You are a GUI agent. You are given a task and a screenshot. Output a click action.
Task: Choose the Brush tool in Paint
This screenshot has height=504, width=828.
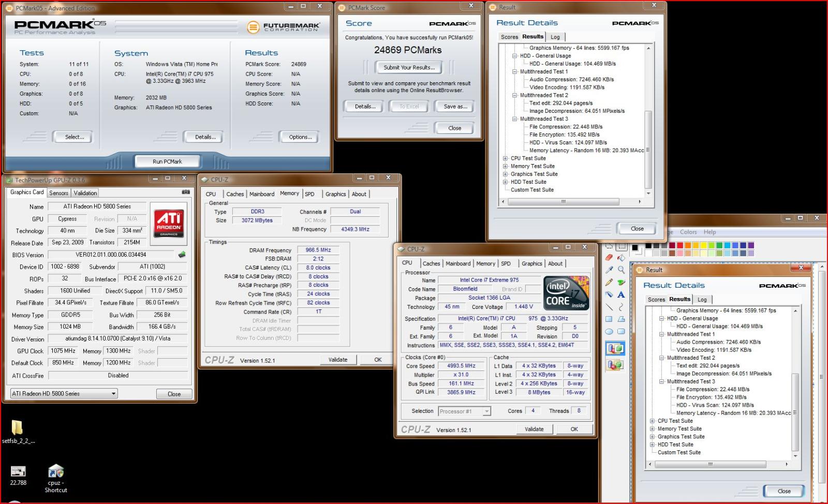(621, 282)
